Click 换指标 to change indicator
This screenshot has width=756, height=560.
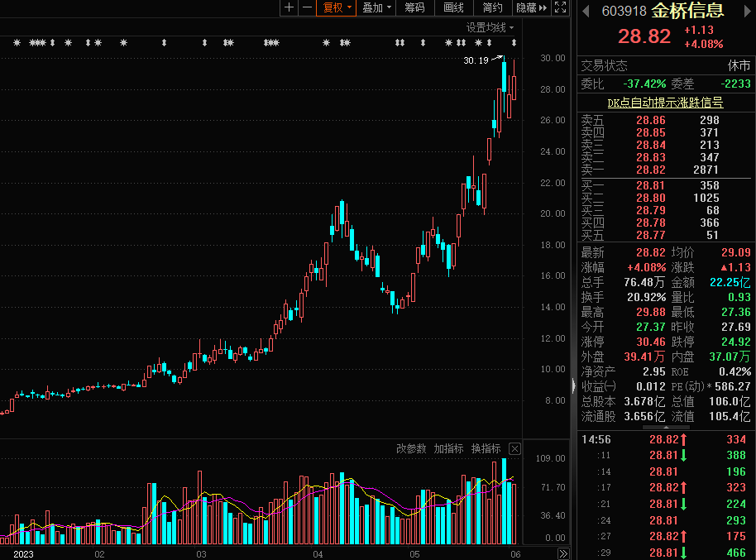[486, 449]
